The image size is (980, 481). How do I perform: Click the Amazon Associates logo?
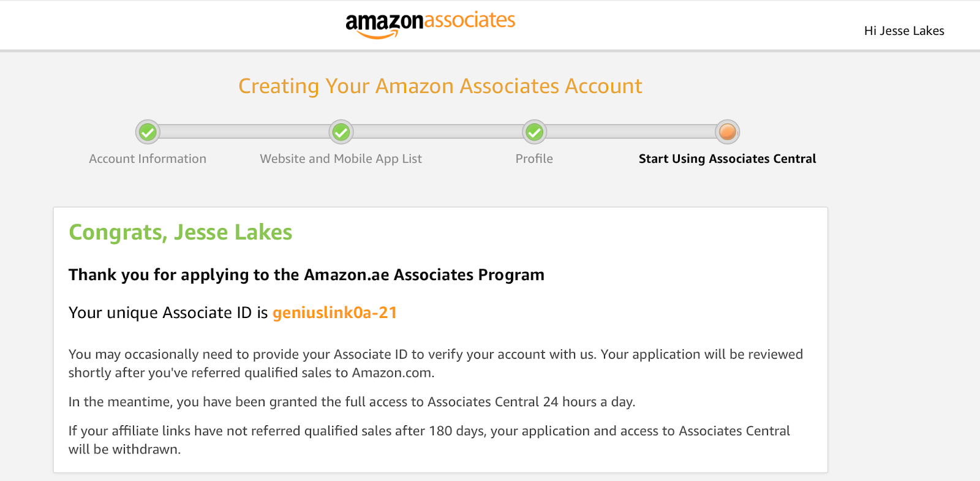(430, 24)
